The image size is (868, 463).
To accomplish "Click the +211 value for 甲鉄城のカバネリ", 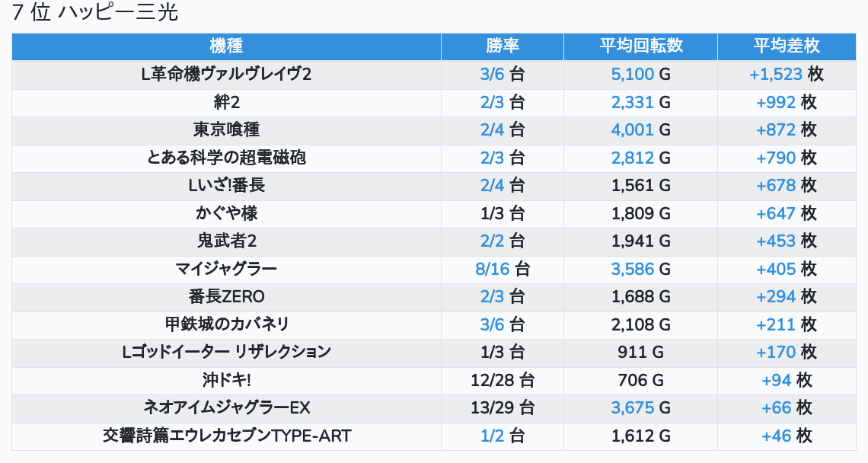I will [775, 324].
